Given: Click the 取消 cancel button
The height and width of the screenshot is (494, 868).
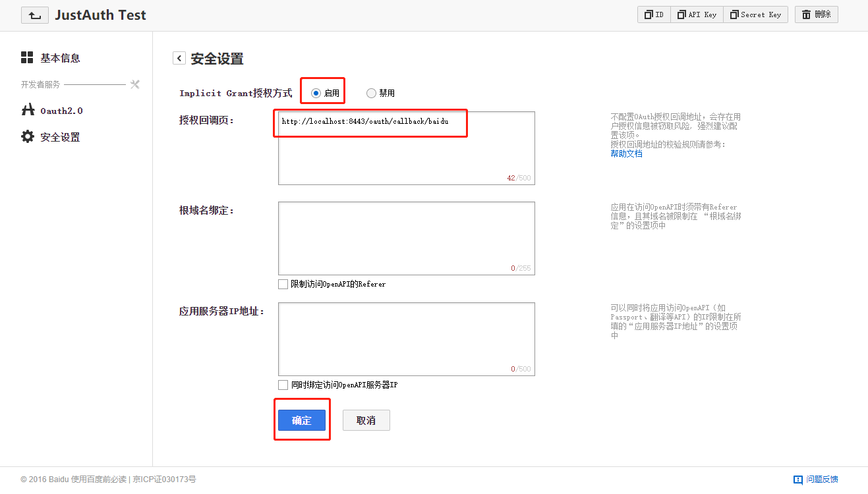Looking at the screenshot, I should click(366, 420).
